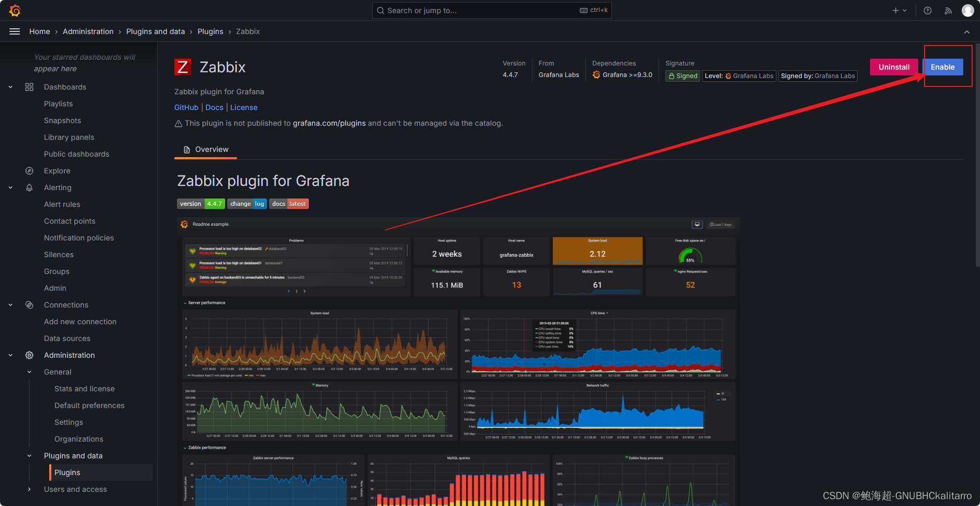Open Default preferences page
Viewport: 980px width, 506px height.
(x=90, y=405)
